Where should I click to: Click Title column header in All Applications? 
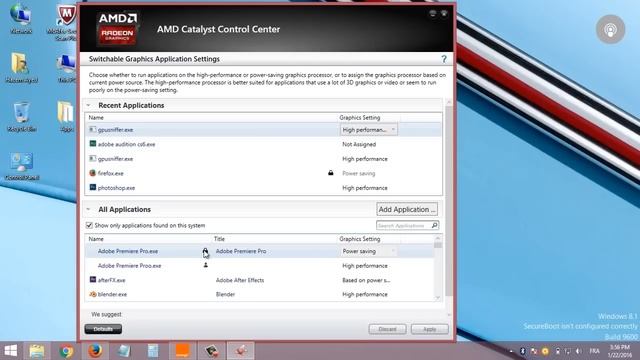[x=219, y=239]
